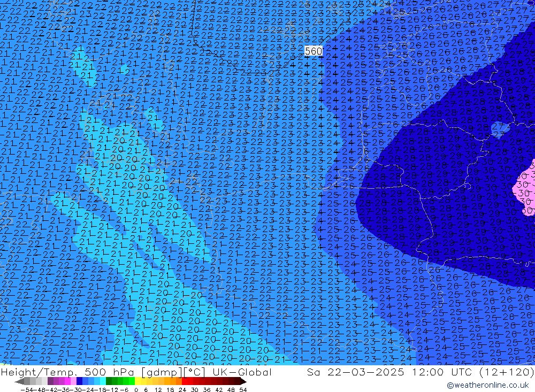The height and width of the screenshot is (392, 535).
Task: Click the 54 label at the scale's right end
Action: coord(243,390)
